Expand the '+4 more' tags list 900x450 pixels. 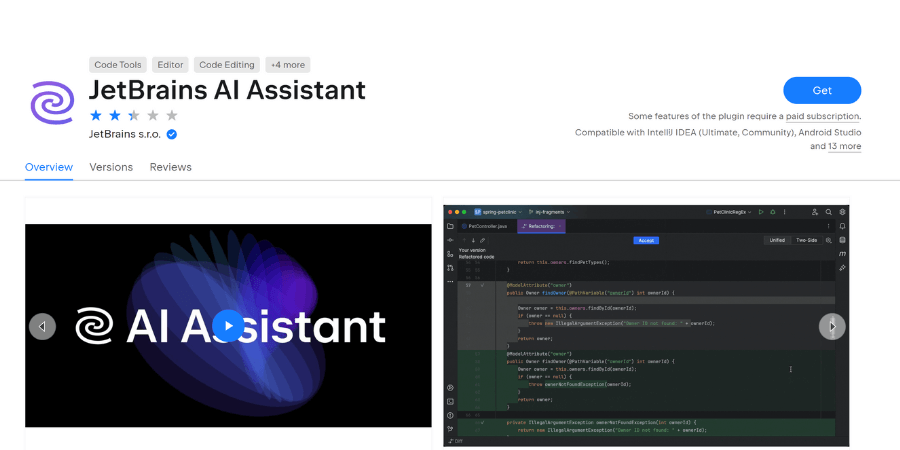288,65
